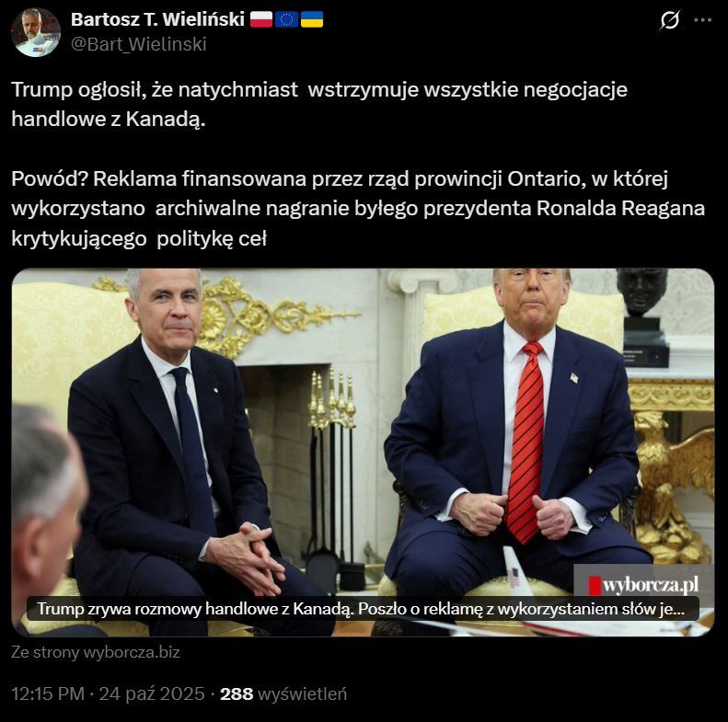The height and width of the screenshot is (722, 728).
Task: Open the Grok explain-post icon
Action: [x=669, y=20]
